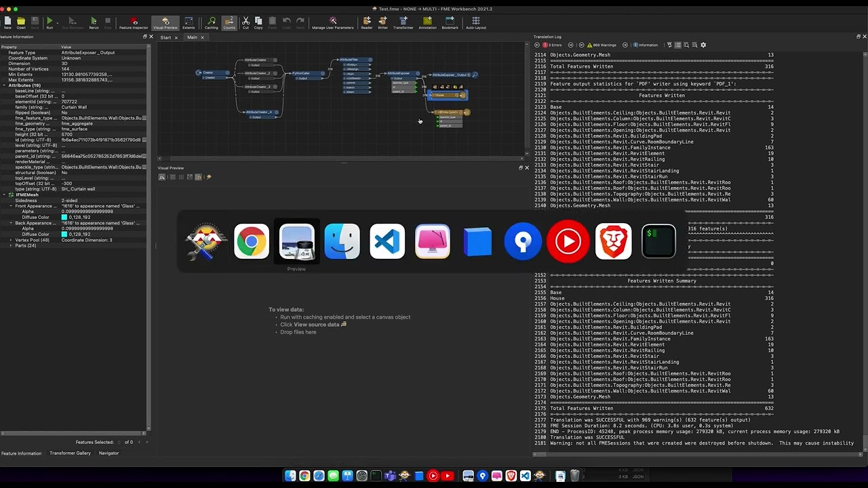This screenshot has width=868, height=488.
Task: Open the Navigator tab
Action: click(108, 453)
